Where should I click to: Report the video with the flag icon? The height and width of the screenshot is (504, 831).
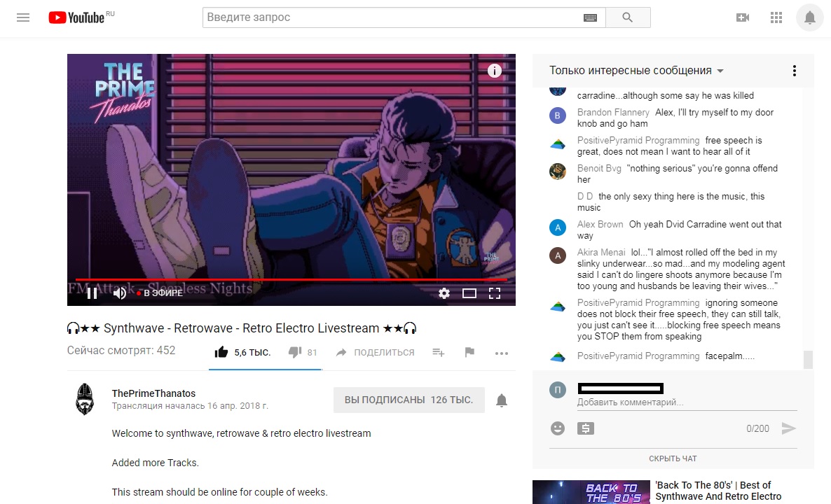point(469,352)
